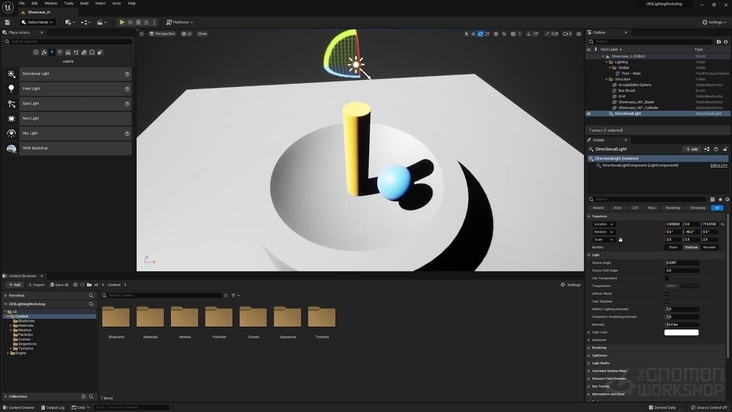
Task: Toggle the Cast Shadows checkbox
Action: pos(668,301)
